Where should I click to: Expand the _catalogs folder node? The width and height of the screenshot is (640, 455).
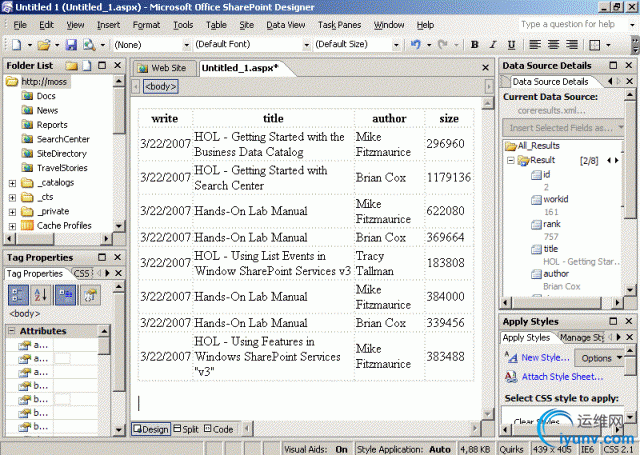(x=12, y=183)
